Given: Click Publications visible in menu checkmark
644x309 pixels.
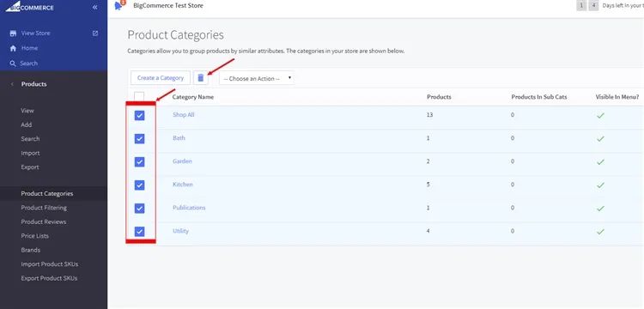Looking at the screenshot, I should coord(600,208).
